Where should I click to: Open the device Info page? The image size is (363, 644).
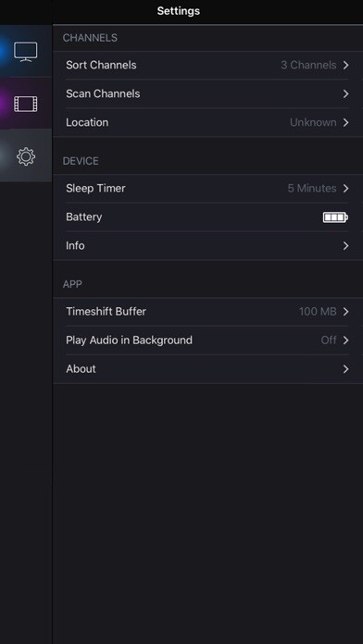[x=208, y=245]
